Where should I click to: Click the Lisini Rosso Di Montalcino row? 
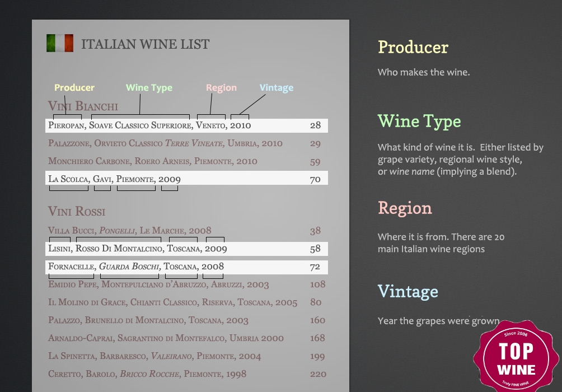click(x=186, y=249)
